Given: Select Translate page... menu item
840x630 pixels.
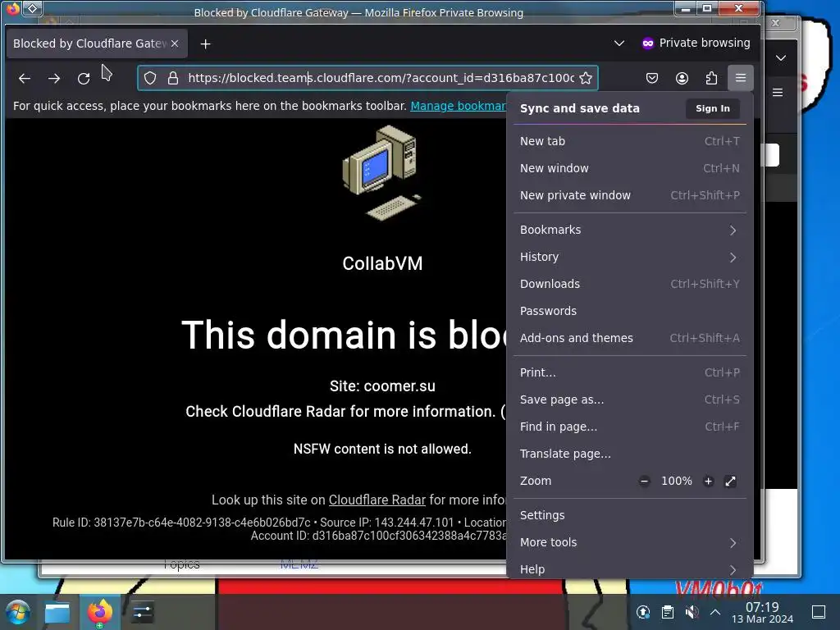Looking at the screenshot, I should [629, 454].
